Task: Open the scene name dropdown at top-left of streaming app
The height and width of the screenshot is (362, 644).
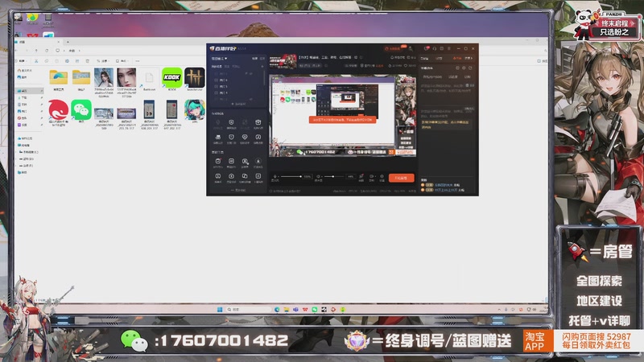Action: tap(219, 58)
